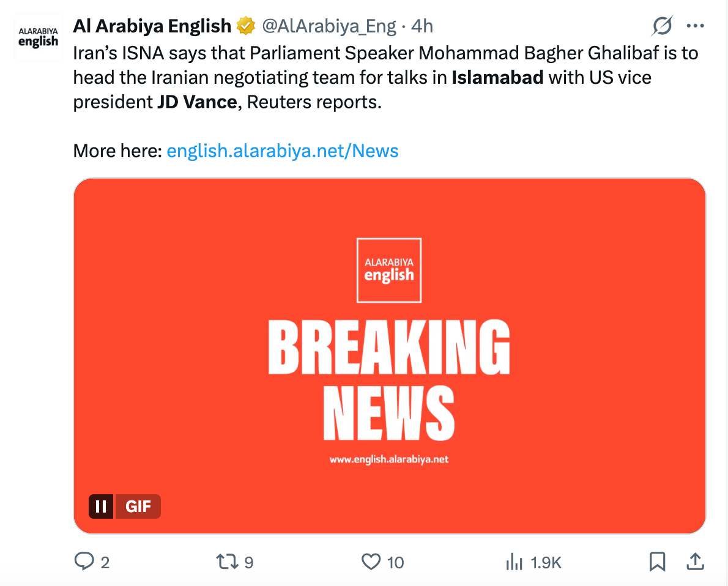728x586 pixels.
Task: Click the Grok explain icon
Action: 662,26
